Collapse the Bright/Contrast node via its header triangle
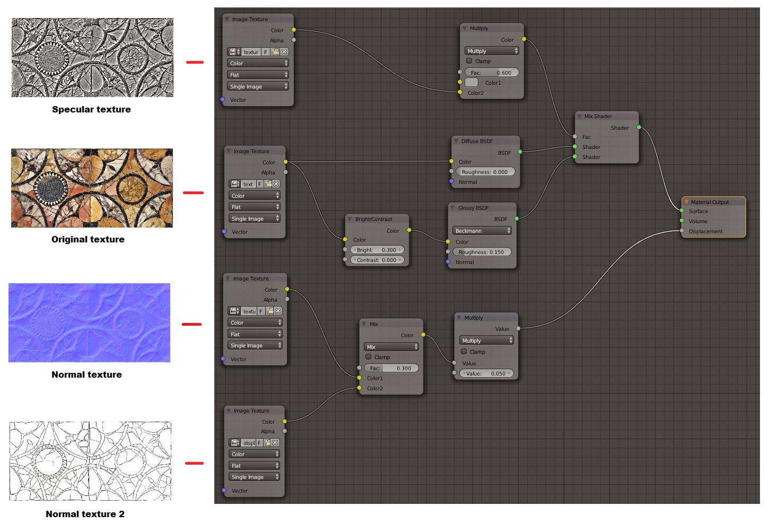769x532 pixels. tap(350, 219)
